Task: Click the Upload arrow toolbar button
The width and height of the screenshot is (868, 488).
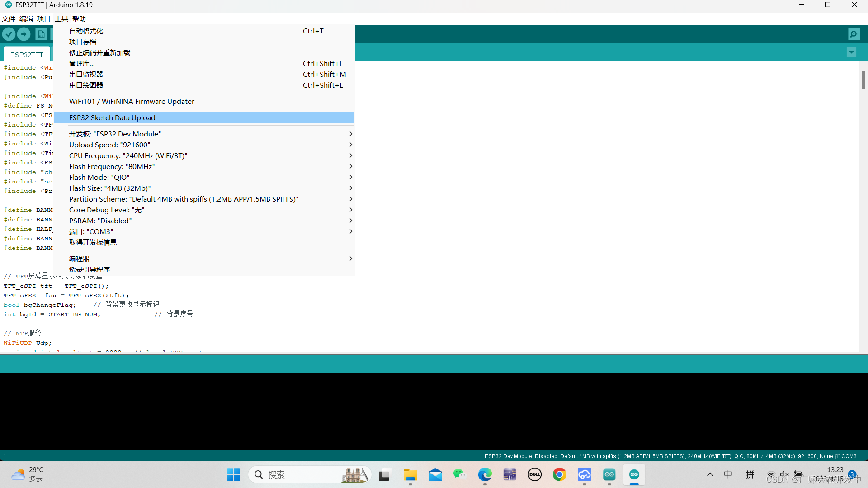Action: tap(24, 34)
